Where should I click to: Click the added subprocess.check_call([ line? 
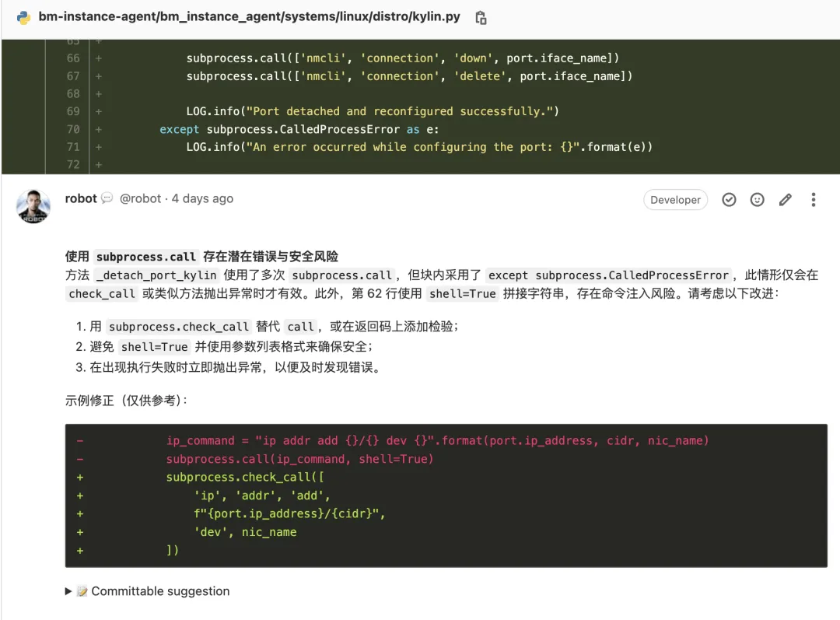pyautogui.click(x=245, y=477)
